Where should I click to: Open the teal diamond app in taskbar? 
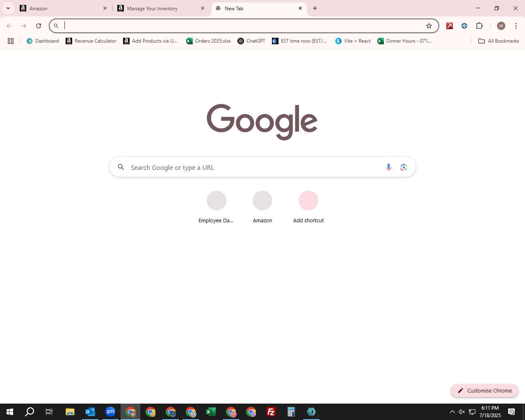tap(311, 412)
